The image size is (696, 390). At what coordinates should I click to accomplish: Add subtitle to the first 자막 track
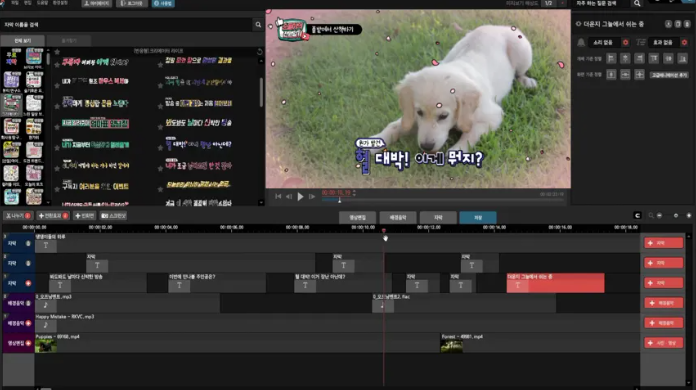tap(664, 243)
